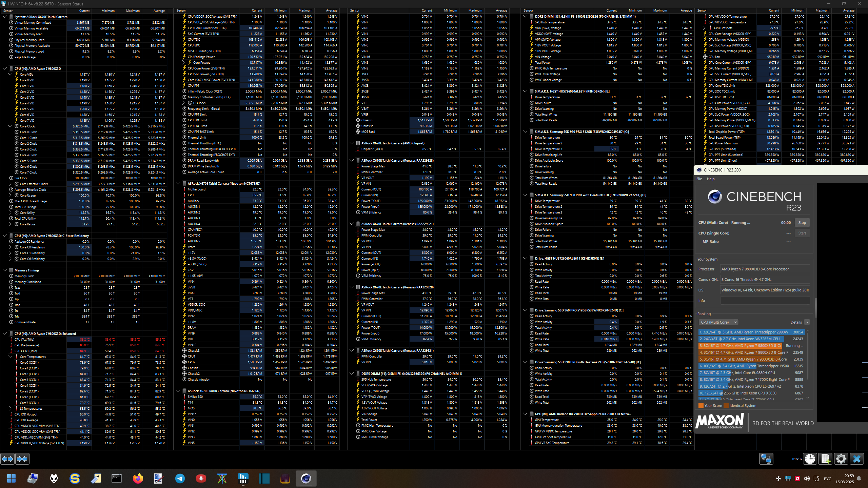This screenshot has width=868, height=488.
Task: Click the expand columns arrows button
Action: tap(7, 459)
